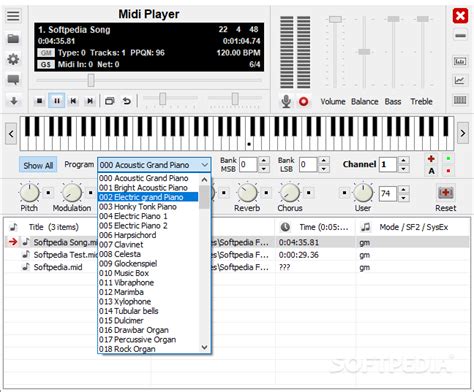Stop playback

click(x=39, y=101)
